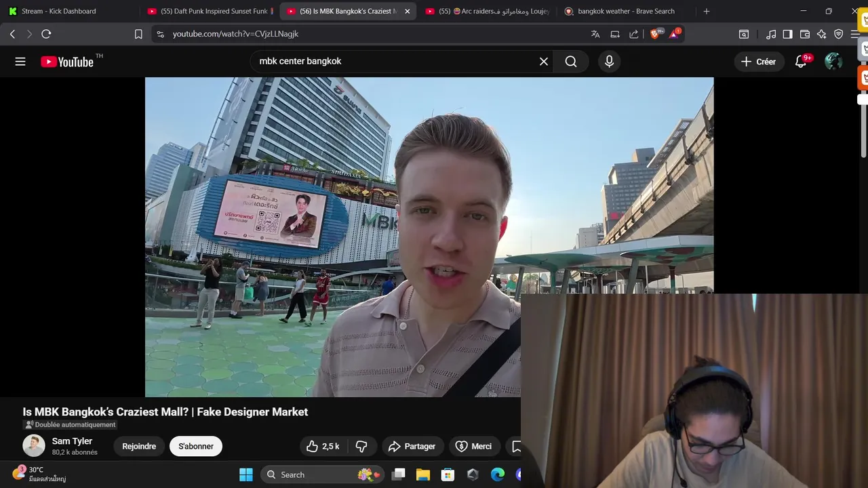Open Brave Wallet icon
The height and width of the screenshot is (488, 868).
click(805, 34)
